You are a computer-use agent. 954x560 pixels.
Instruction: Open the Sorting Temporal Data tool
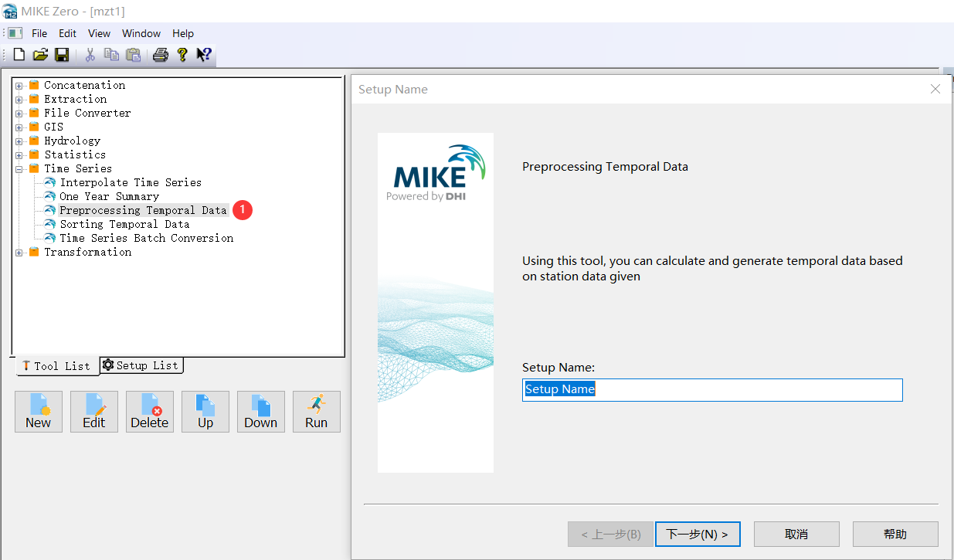click(x=118, y=223)
